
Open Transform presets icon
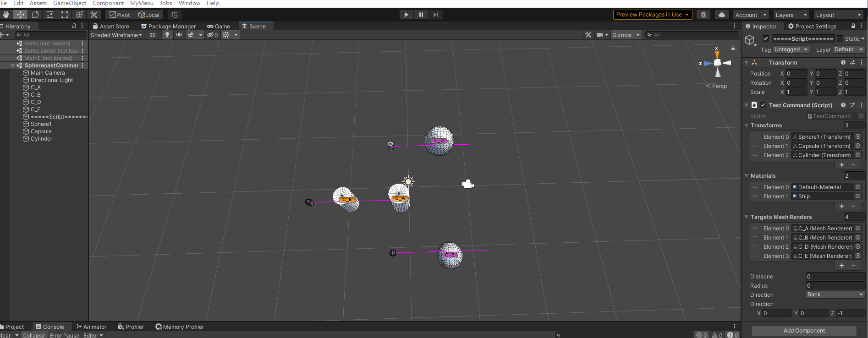[852, 62]
